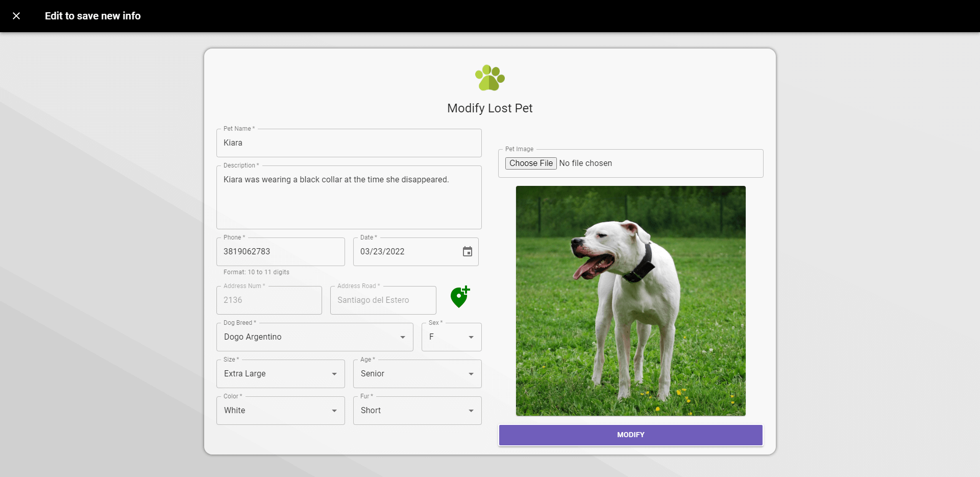Click the Fur selector showing Short

(417, 410)
